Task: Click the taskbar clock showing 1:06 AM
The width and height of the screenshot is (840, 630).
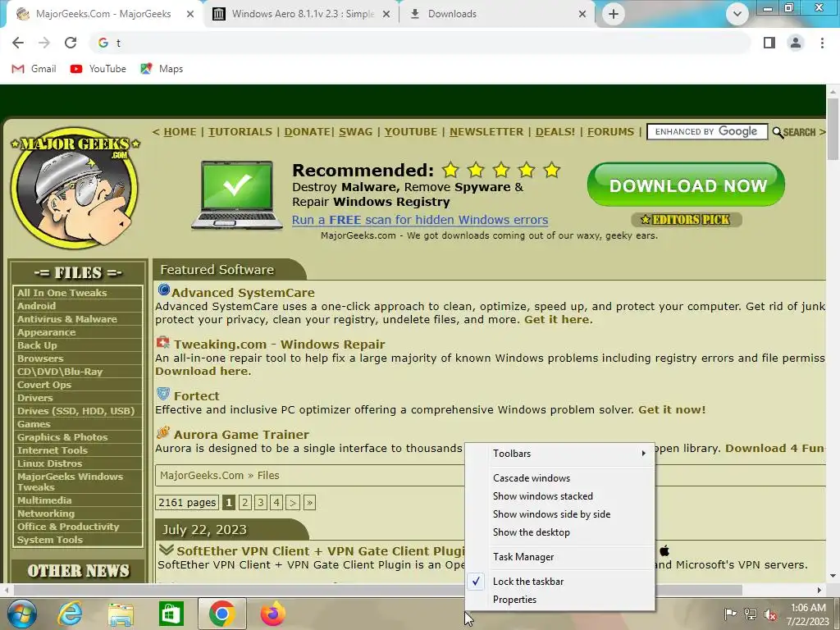Action: tap(807, 614)
